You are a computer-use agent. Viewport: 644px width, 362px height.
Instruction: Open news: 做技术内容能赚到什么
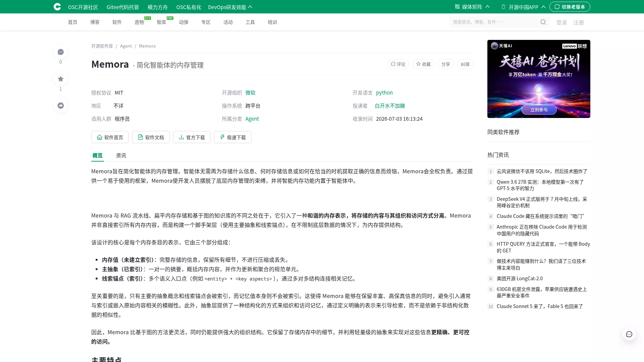tap(541, 264)
